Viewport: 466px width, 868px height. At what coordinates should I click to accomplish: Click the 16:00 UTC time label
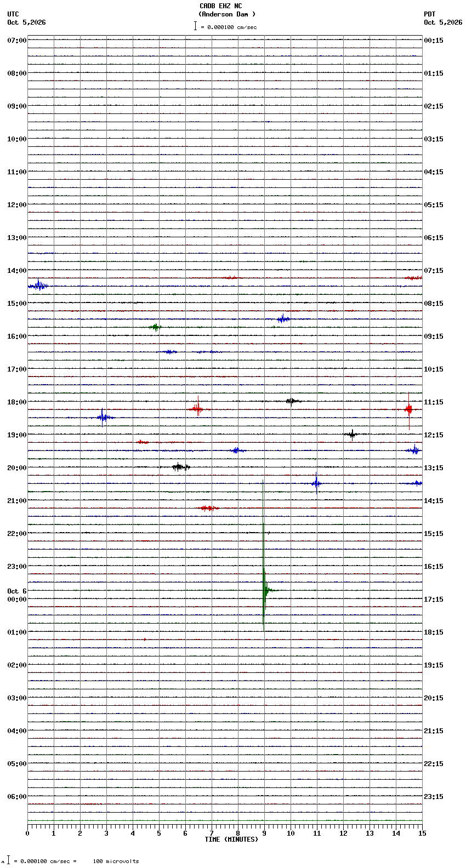[x=17, y=336]
